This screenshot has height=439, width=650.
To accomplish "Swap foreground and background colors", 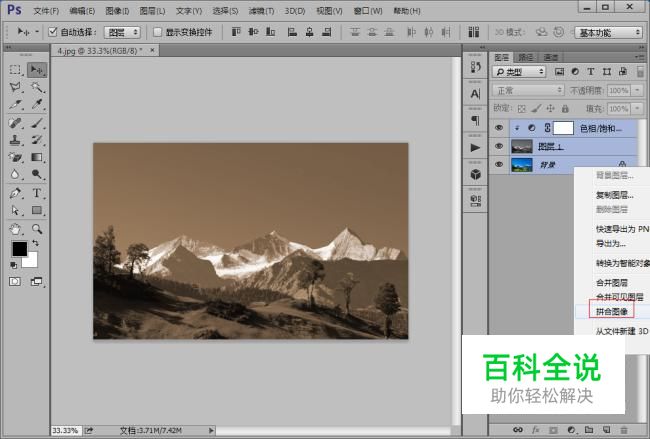I will click(x=36, y=243).
